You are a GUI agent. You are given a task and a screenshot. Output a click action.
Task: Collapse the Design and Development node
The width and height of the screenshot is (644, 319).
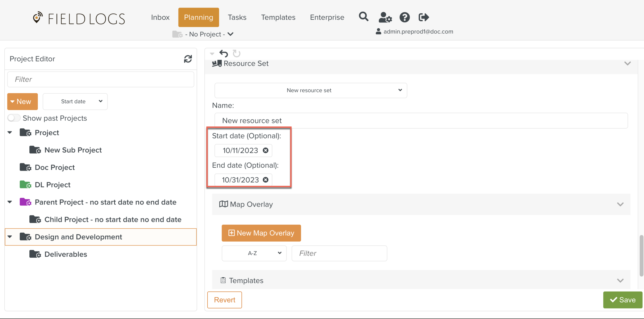(10, 237)
